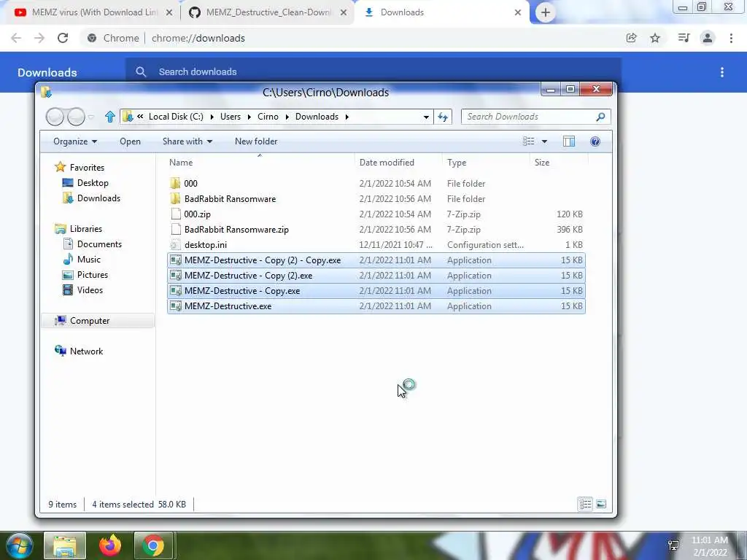This screenshot has height=560, width=747.
Task: Switch to the Chrome Downloads tab
Action: 442,12
